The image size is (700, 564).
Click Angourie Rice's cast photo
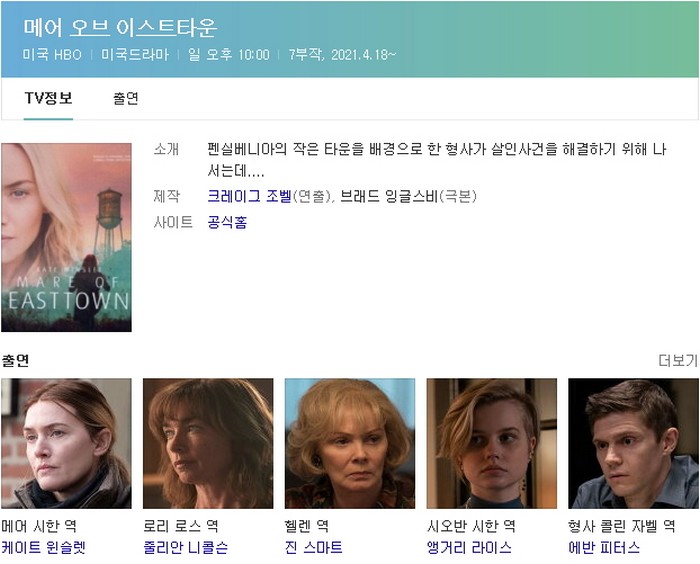click(492, 443)
